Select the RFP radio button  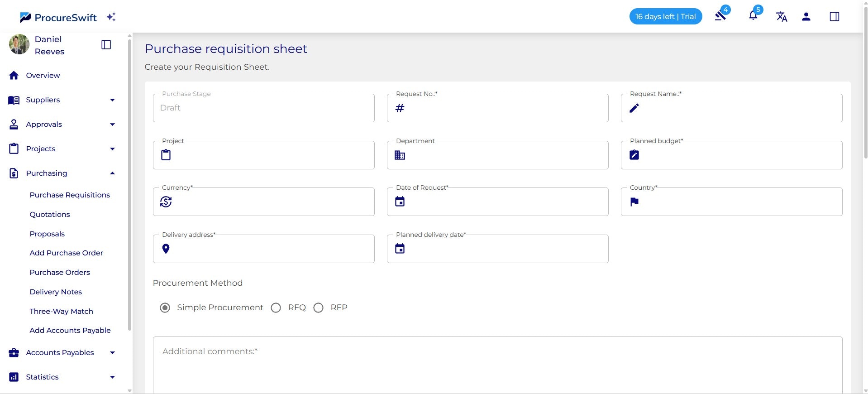point(319,308)
